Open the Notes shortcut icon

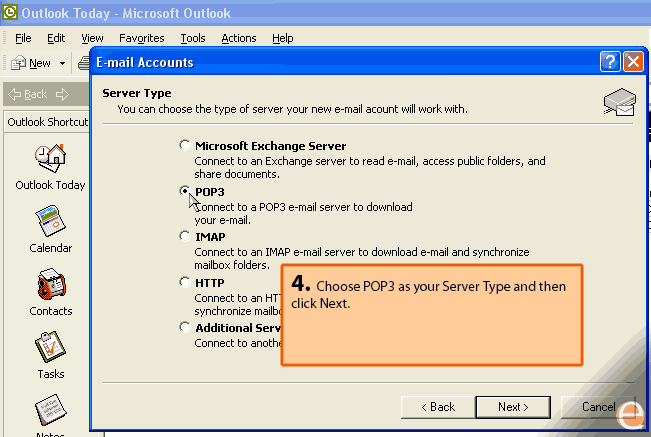(50, 412)
